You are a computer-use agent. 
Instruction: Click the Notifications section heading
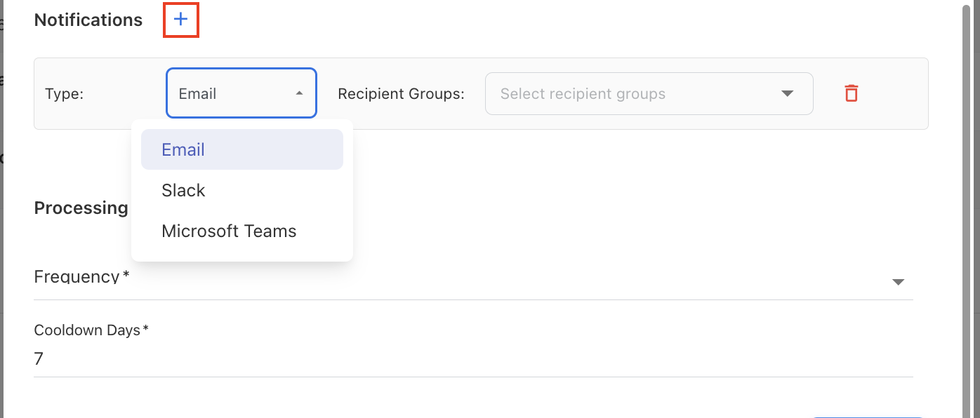(88, 20)
